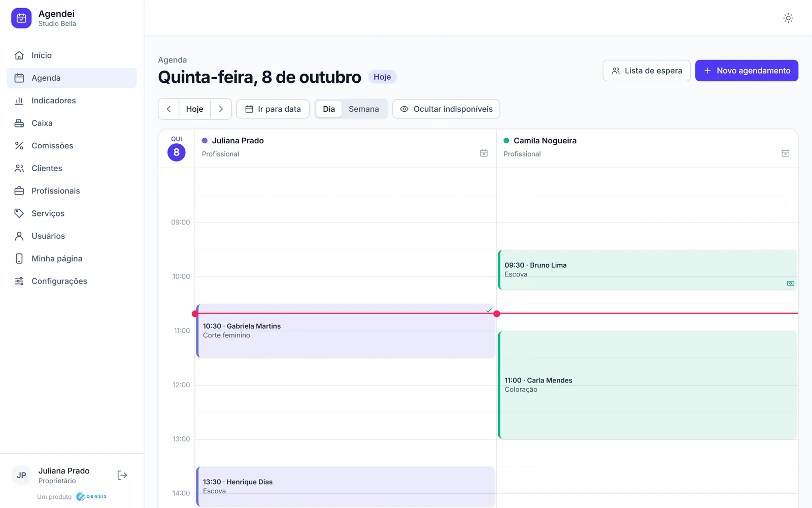Switch to Semana view
The width and height of the screenshot is (812, 508).
(363, 109)
